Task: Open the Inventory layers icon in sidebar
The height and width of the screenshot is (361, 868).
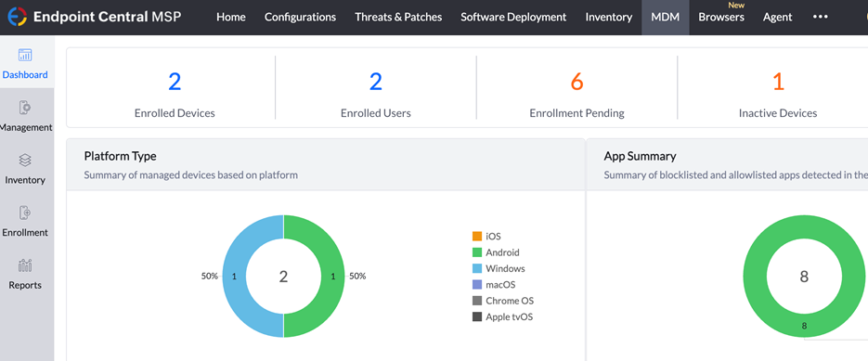Action: pos(25,160)
